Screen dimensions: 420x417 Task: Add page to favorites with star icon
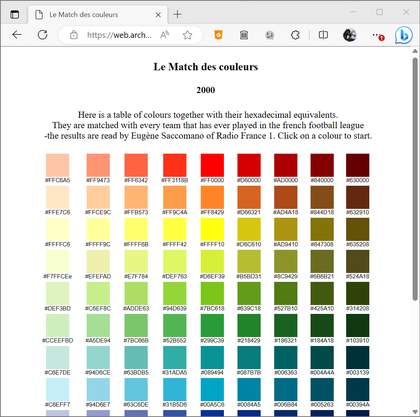(187, 35)
